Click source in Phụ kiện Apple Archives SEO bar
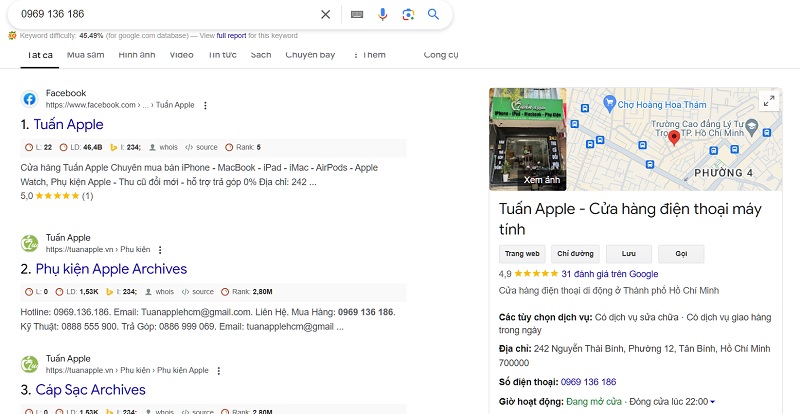 (x=197, y=291)
